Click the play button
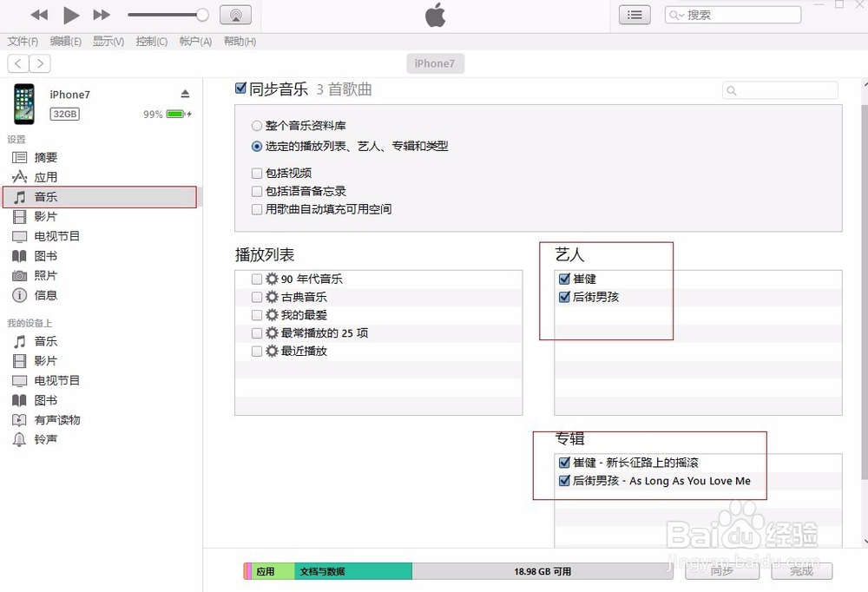Screen dimensions: 868x592 71,15
